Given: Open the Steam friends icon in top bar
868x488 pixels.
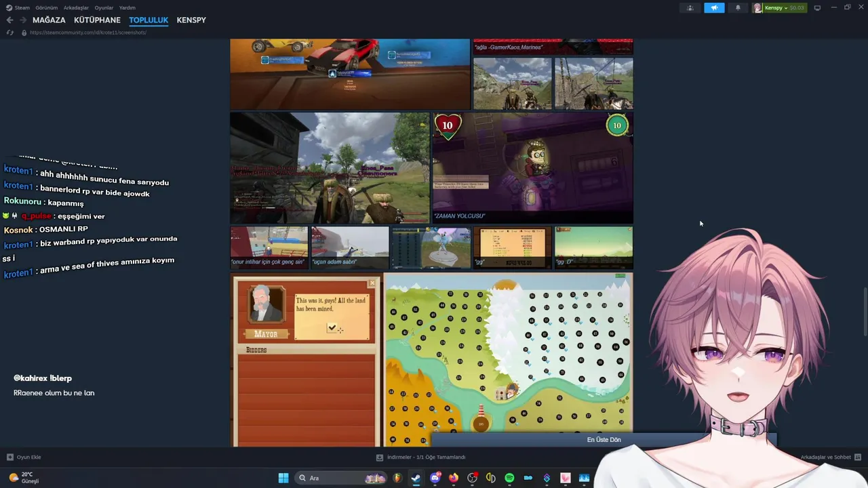Looking at the screenshot, I should click(690, 8).
